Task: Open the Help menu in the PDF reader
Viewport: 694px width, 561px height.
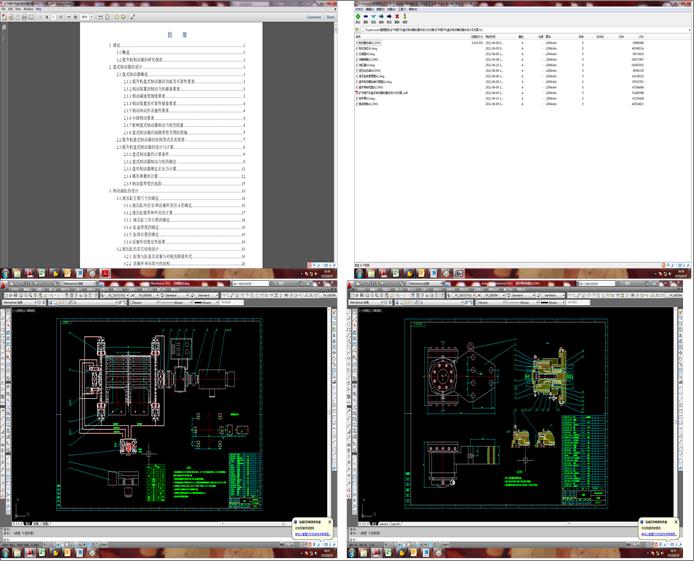Action: pos(39,9)
